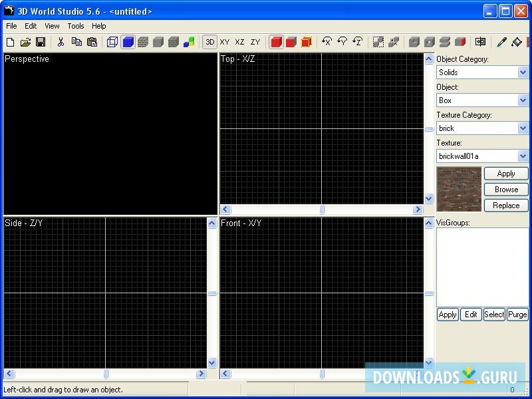Screen dimensions: 532x399
Task: Rotate selection around X axis
Action: click(327, 42)
